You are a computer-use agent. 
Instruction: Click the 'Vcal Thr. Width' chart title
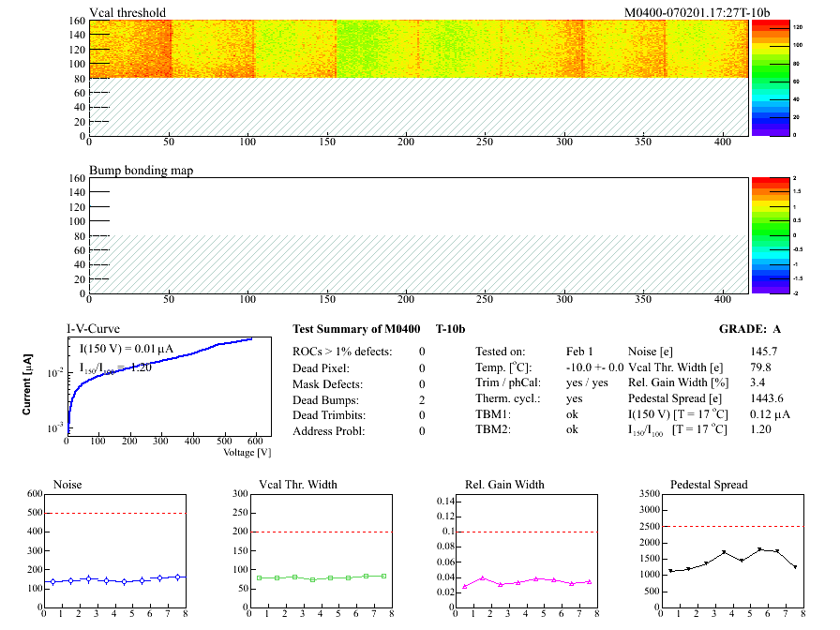pos(297,485)
